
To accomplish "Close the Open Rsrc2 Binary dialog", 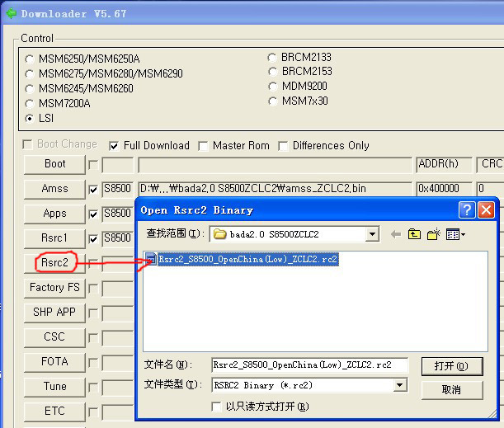I will (487, 210).
